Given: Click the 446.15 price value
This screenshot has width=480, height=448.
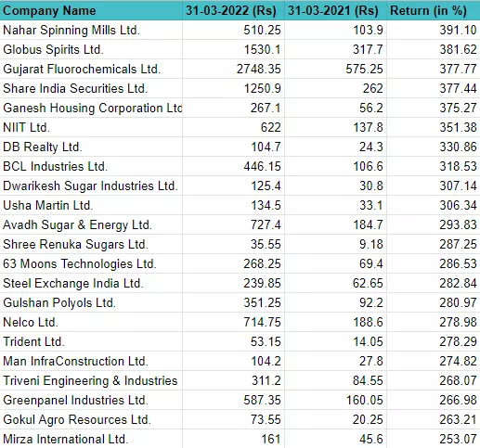Looking at the screenshot, I should (262, 167).
